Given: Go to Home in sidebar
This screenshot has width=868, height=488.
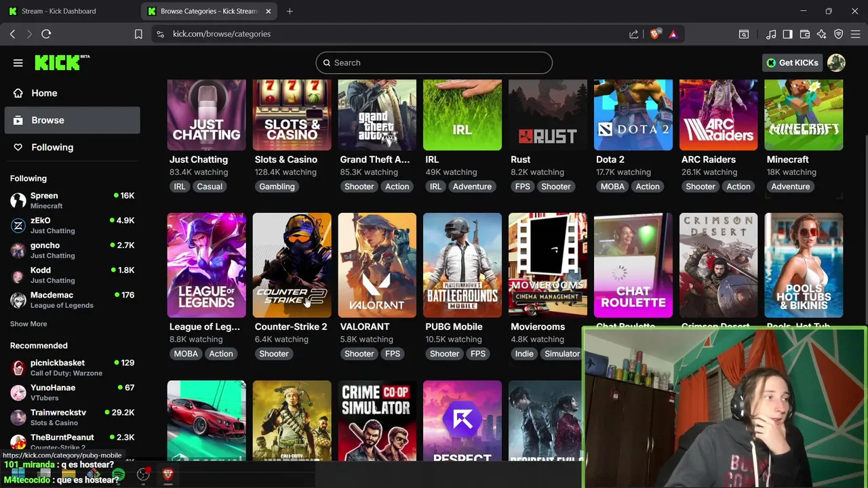Looking at the screenshot, I should point(72,93).
